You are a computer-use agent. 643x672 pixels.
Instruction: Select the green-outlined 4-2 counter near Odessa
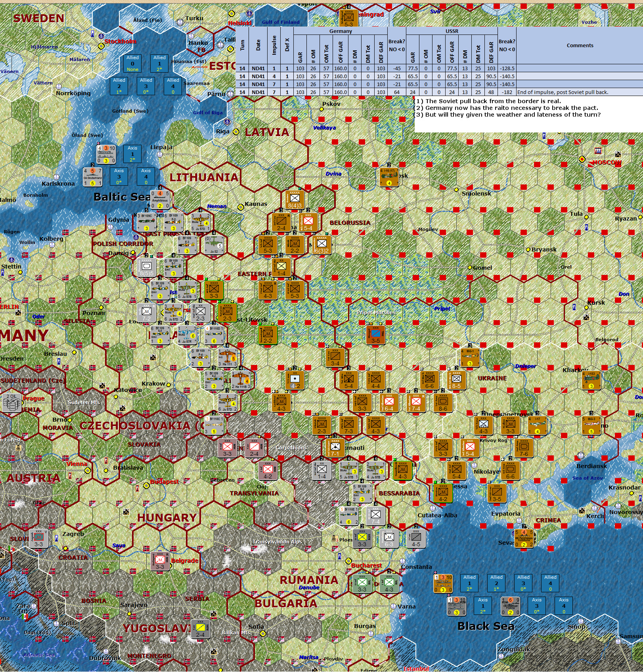443,493
